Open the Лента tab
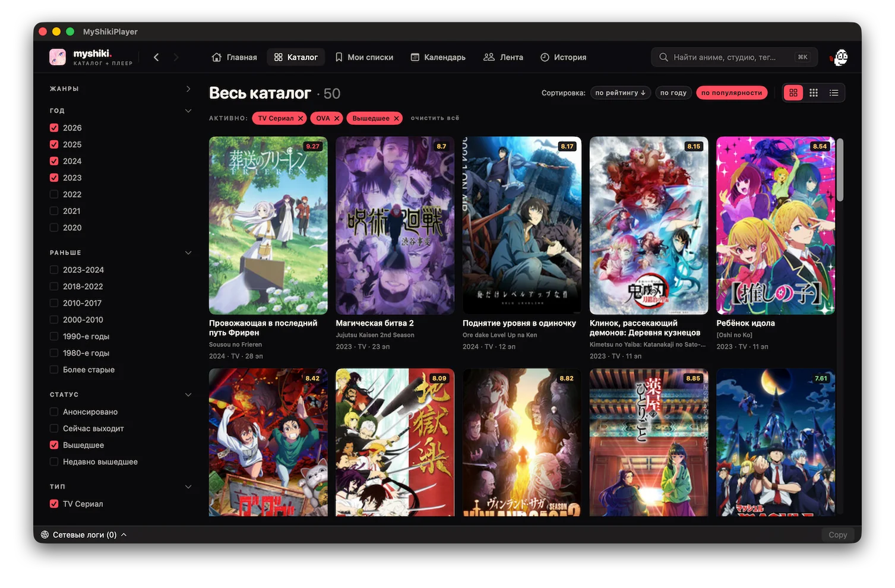This screenshot has width=895, height=588. [504, 57]
